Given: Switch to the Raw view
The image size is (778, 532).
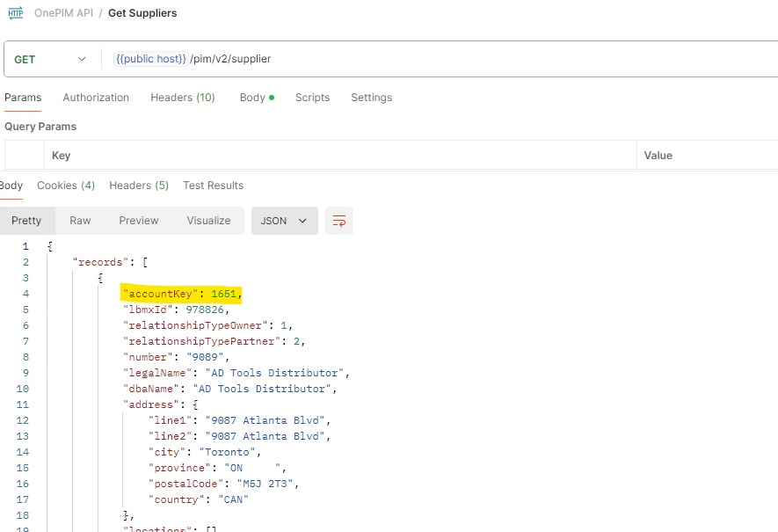Looking at the screenshot, I should (80, 221).
